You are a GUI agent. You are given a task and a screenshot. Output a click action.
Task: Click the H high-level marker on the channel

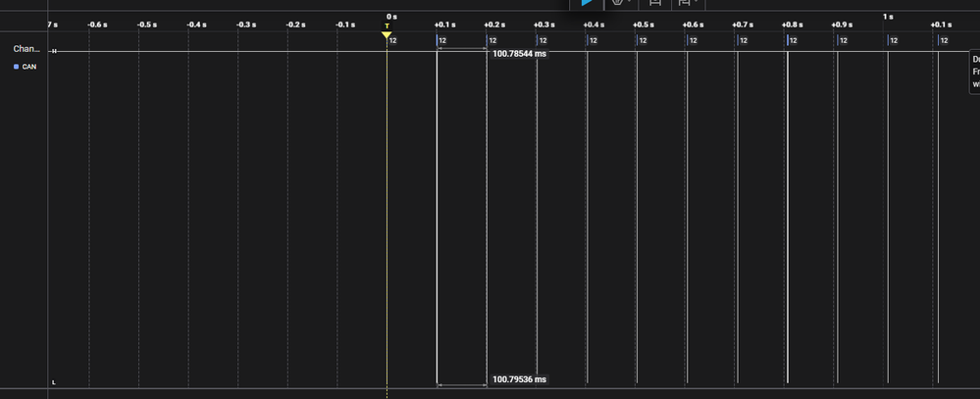[x=54, y=51]
